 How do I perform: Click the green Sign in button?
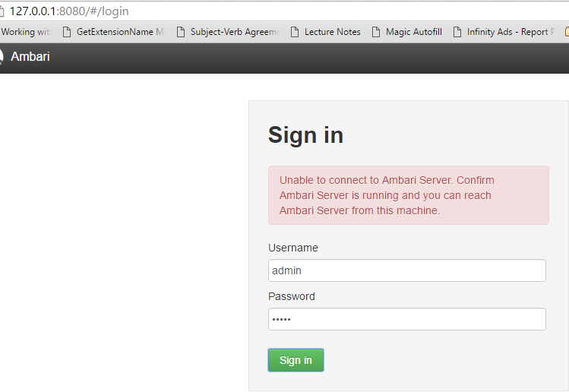296,360
